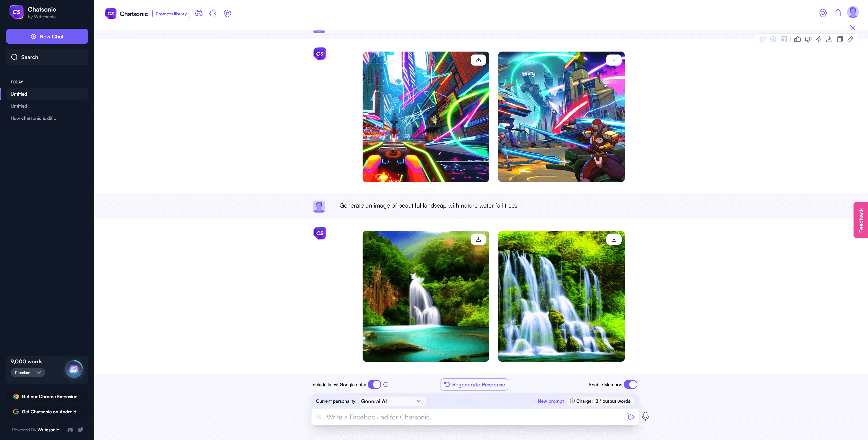The width and height of the screenshot is (868, 440).
Task: Open Chatsonic settings gear icon
Action: coord(823,12)
